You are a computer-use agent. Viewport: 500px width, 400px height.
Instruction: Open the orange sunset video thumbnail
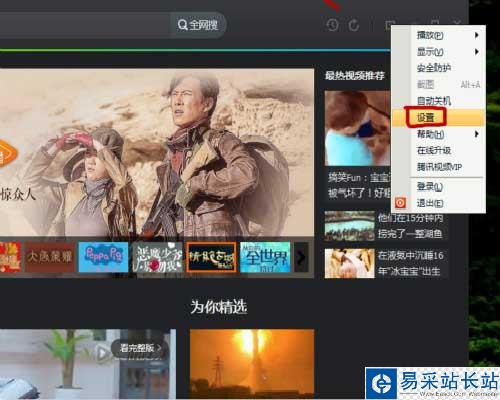pos(252,363)
